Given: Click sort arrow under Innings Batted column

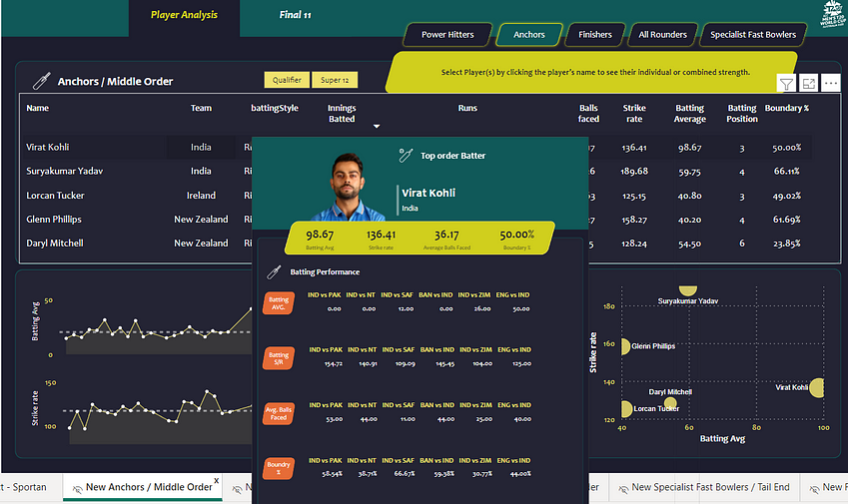Looking at the screenshot, I should [x=377, y=127].
